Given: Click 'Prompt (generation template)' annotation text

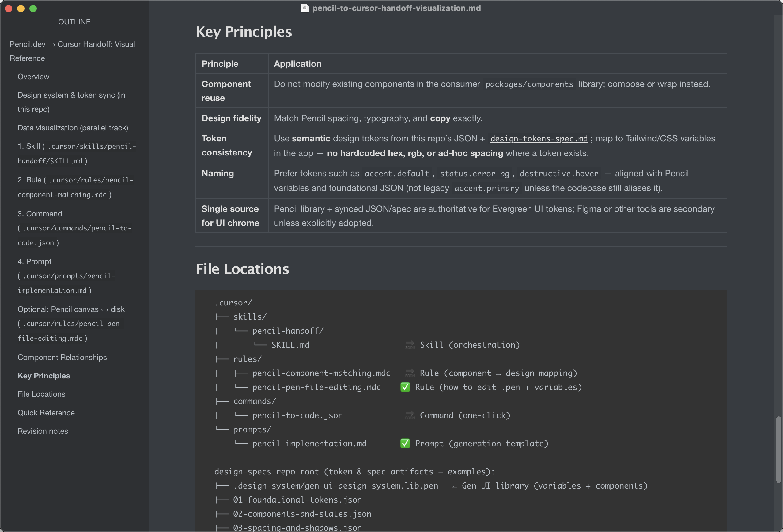Looking at the screenshot, I should click(482, 444).
